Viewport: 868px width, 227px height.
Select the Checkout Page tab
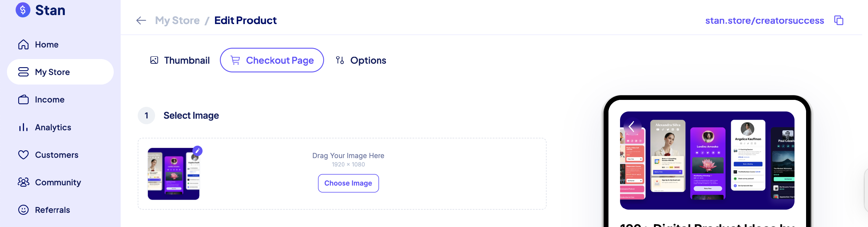click(x=272, y=61)
